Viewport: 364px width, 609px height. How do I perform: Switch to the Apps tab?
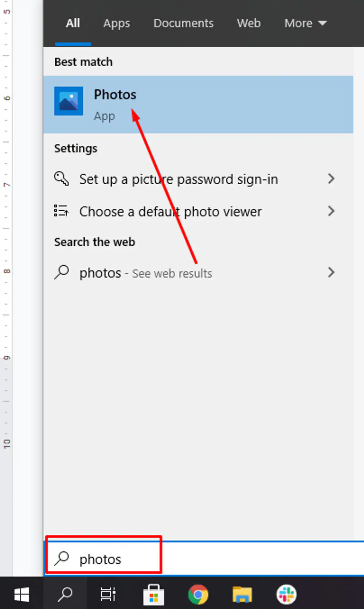pyautogui.click(x=116, y=23)
